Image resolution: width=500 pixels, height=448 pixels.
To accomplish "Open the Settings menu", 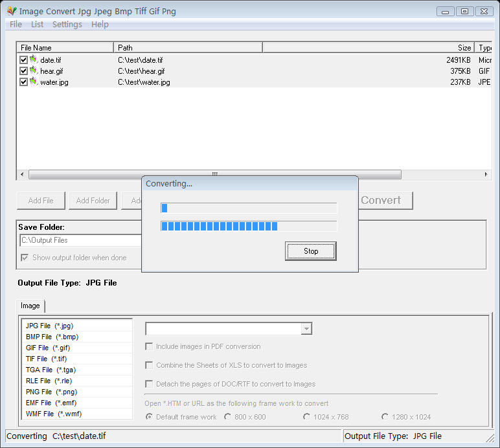I will point(67,24).
